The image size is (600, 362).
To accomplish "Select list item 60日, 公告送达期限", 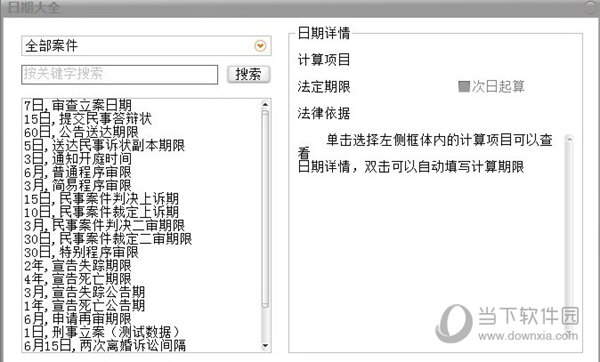I will pyautogui.click(x=82, y=132).
